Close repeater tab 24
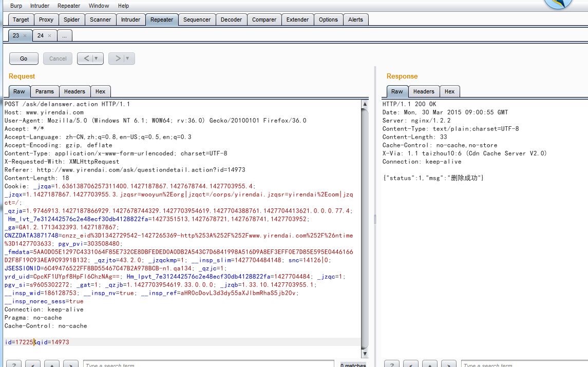This screenshot has height=367, width=588. [49, 35]
